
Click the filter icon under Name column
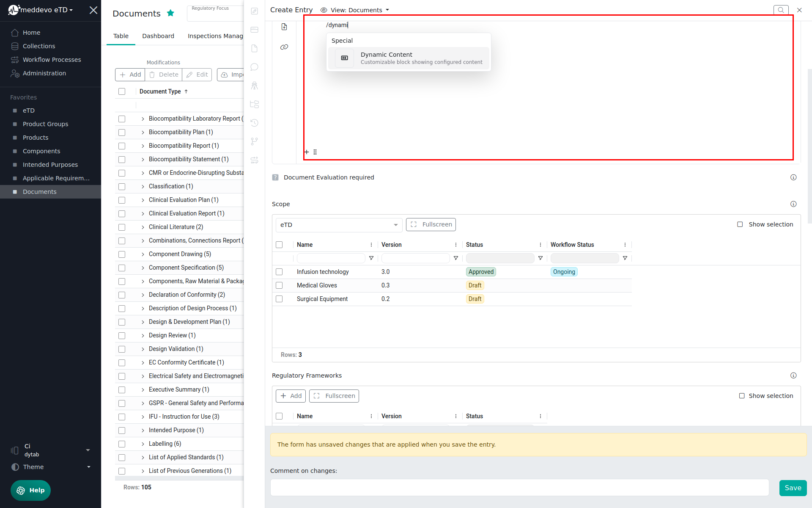371,258
